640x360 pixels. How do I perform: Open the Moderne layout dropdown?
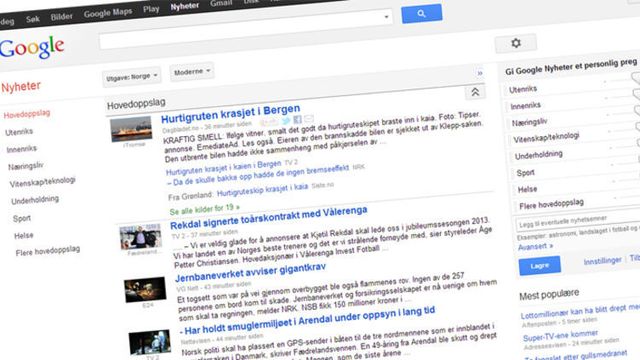click(x=191, y=72)
